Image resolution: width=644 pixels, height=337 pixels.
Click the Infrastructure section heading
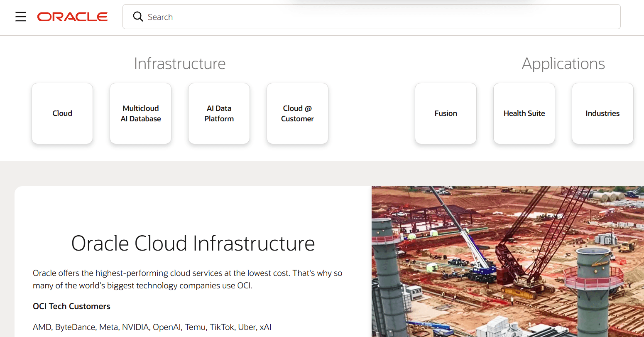tap(180, 64)
